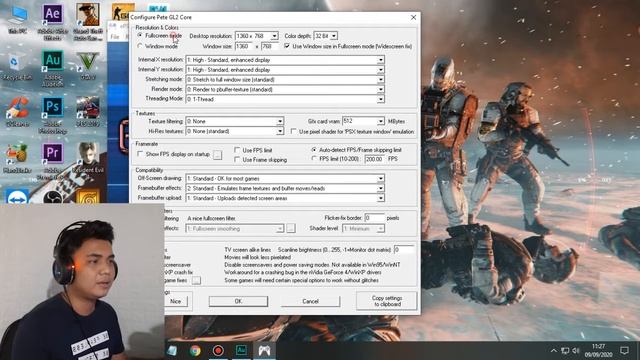Click the Scanline brightness input field
Image resolution: width=640 pixels, height=360 pixels.
pyautogui.click(x=404, y=249)
